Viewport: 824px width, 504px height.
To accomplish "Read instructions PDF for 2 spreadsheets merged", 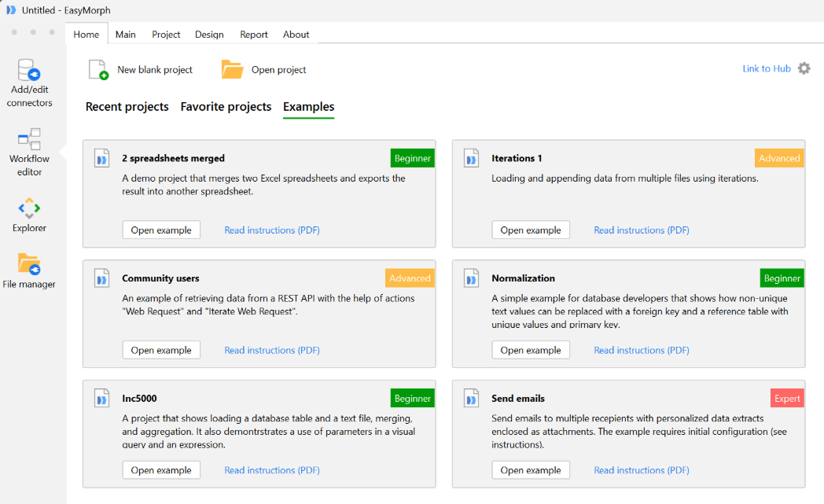I will point(272,230).
